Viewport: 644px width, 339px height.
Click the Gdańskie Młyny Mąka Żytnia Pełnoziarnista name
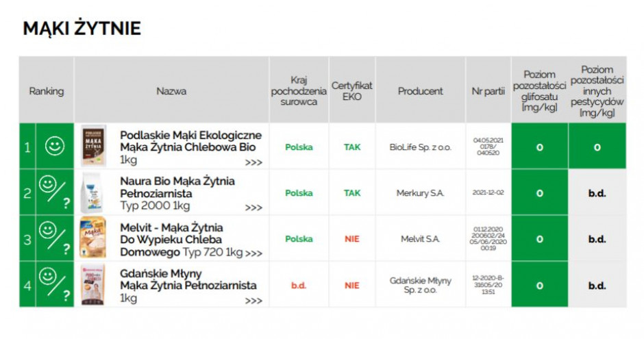(188, 279)
